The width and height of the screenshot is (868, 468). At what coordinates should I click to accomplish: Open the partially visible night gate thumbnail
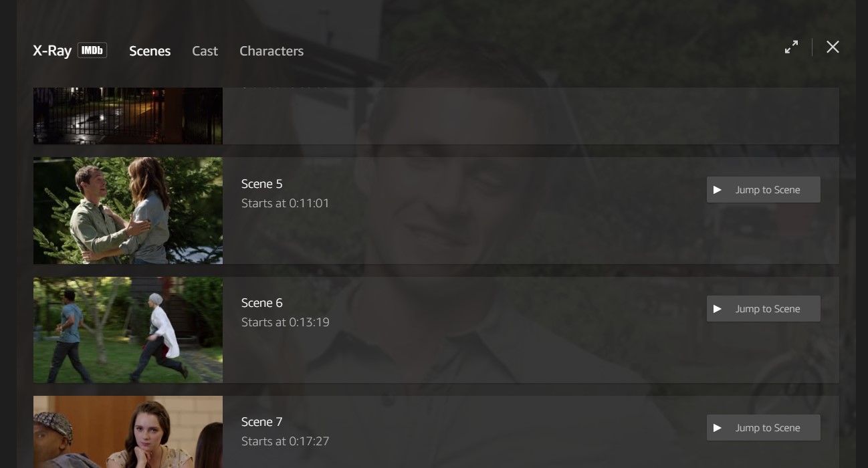point(128,116)
